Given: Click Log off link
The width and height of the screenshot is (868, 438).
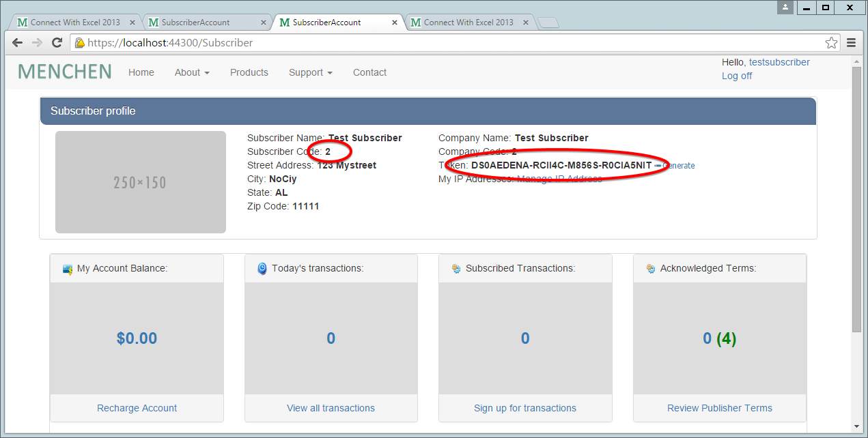Looking at the screenshot, I should click(737, 76).
